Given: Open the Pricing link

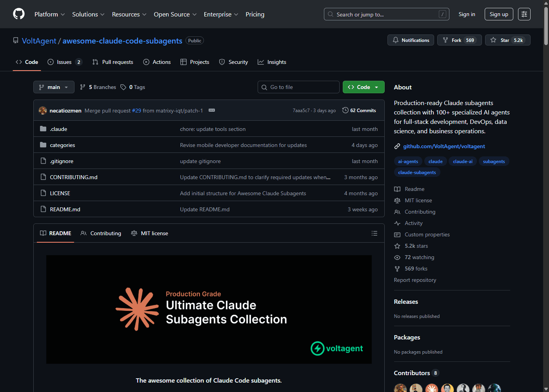Looking at the screenshot, I should point(255,14).
